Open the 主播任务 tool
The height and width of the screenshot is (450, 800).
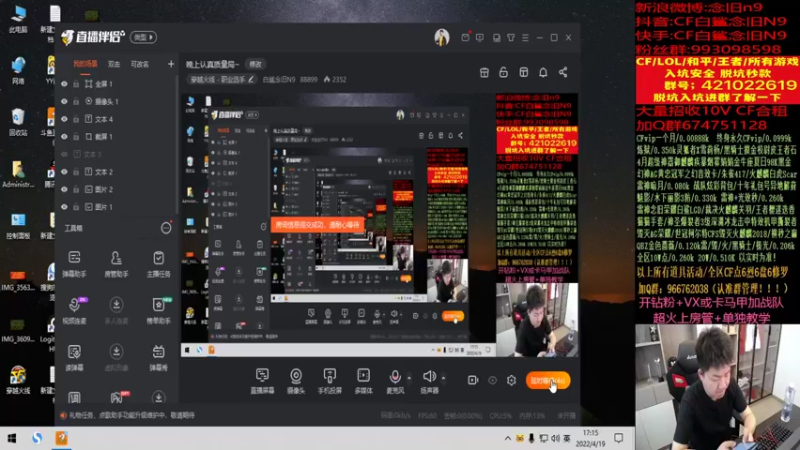159,264
